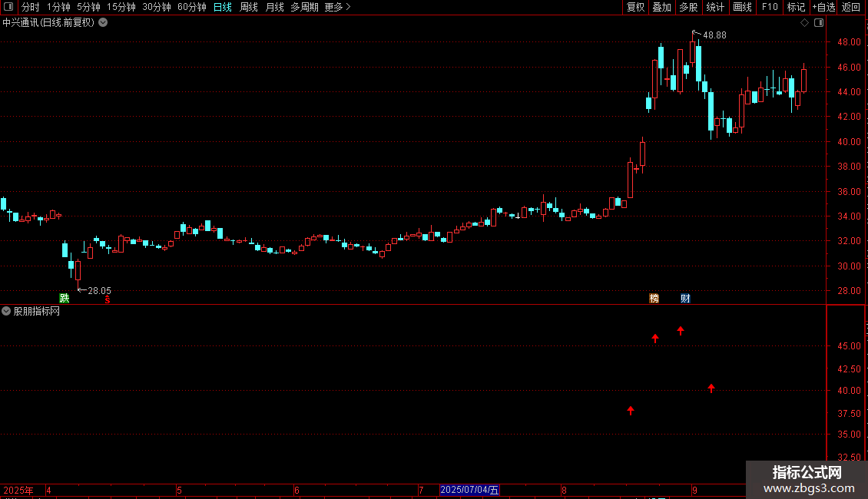Toggle the left sidebar panel icon

(x=8, y=7)
